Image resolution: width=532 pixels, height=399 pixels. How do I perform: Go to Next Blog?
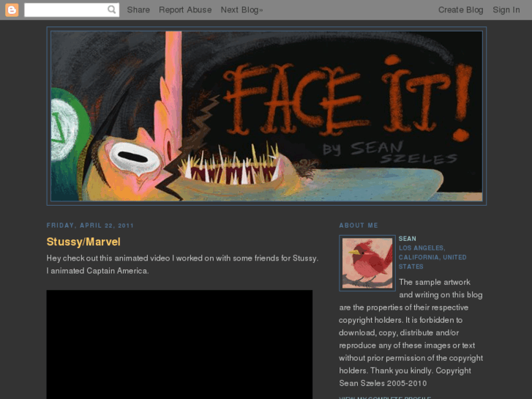pos(242,10)
